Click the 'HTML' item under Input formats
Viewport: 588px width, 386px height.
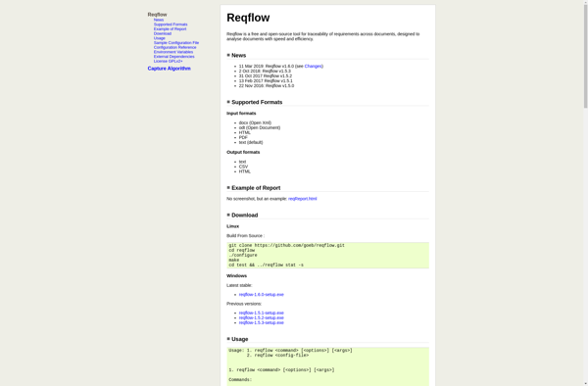pyautogui.click(x=244, y=132)
